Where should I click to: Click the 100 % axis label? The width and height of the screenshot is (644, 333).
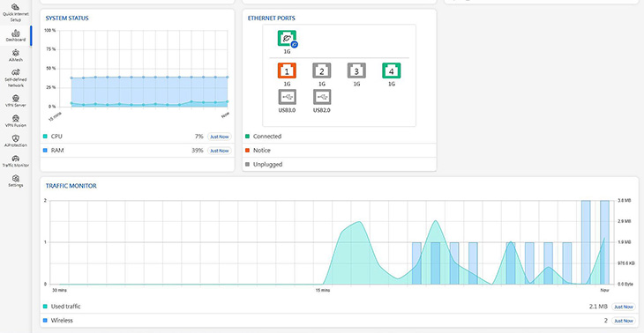point(50,30)
